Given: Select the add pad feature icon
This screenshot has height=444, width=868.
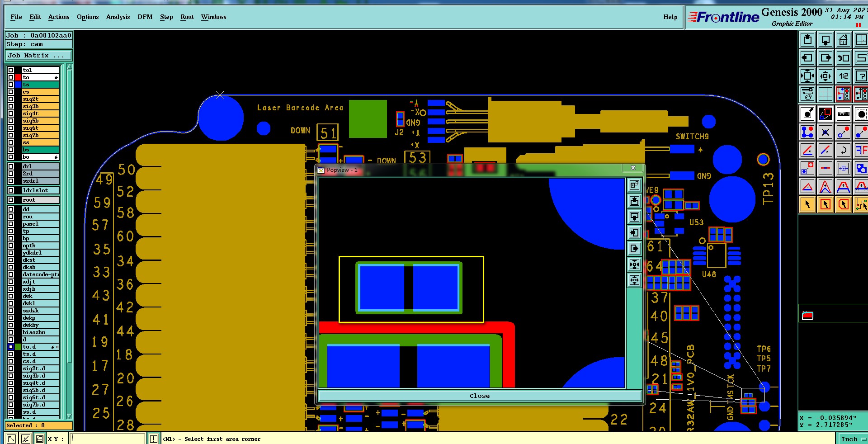Looking at the screenshot, I should (x=807, y=114).
